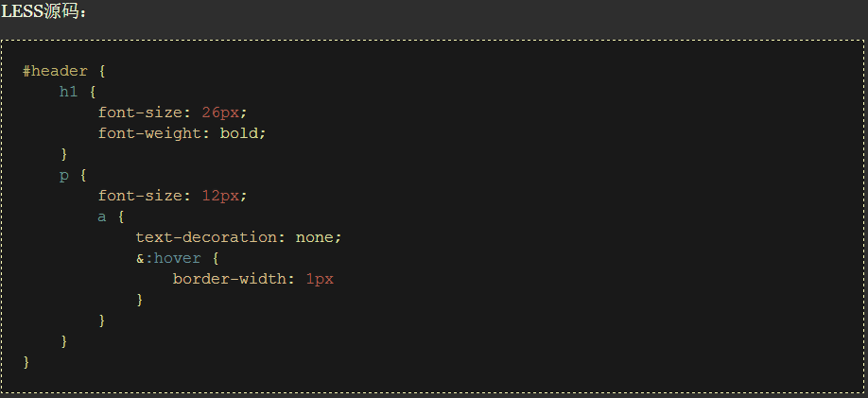Viewport: 868px width, 398px height.
Task: Click the word none in text-decoration
Action: pyautogui.click(x=314, y=237)
